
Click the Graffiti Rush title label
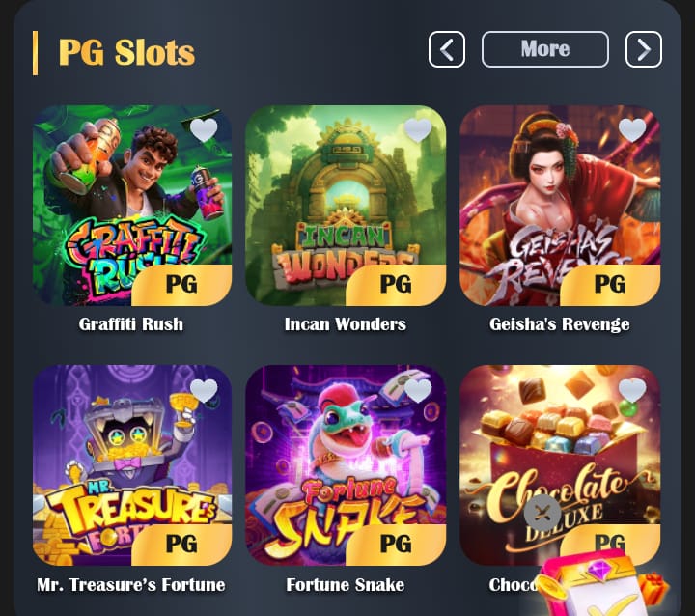[131, 324]
